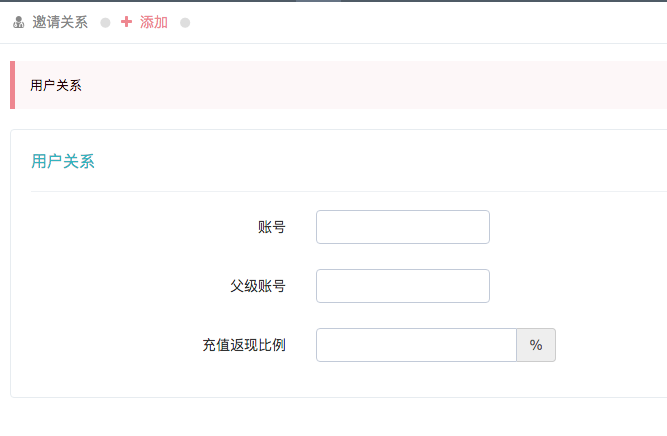
Task: Click the 充值返现比例 field label
Action: tap(244, 345)
